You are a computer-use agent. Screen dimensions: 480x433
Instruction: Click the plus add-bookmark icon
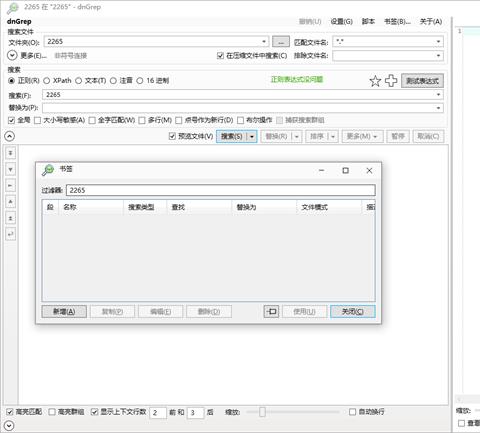point(391,81)
